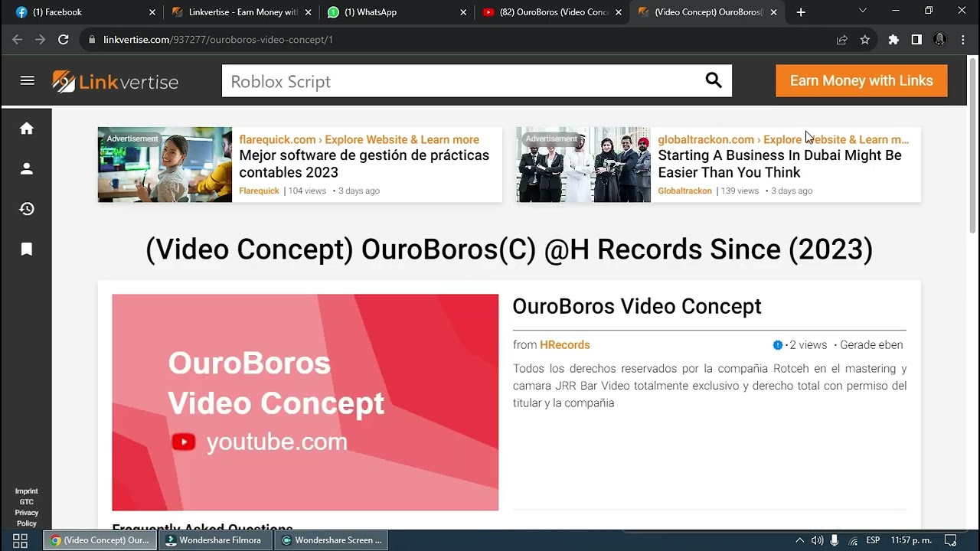Go forward in Chrome
Screen dimensions: 980x551
(41, 40)
